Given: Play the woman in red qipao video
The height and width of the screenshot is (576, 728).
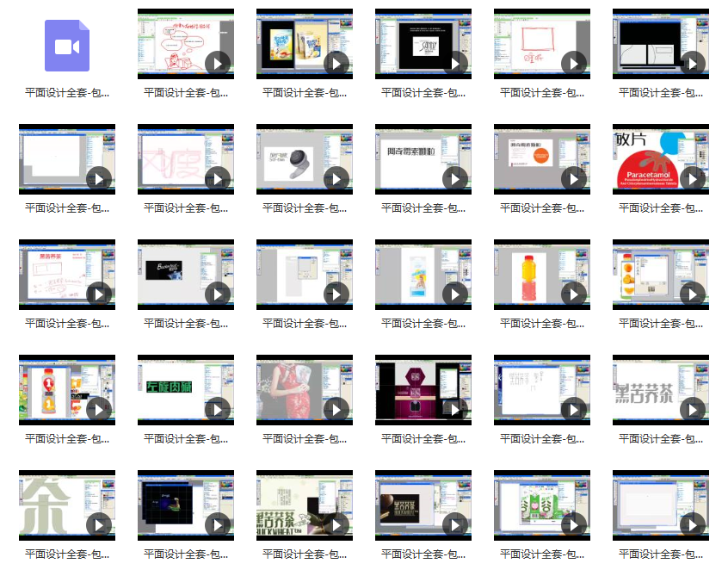Looking at the screenshot, I should click(x=336, y=409).
